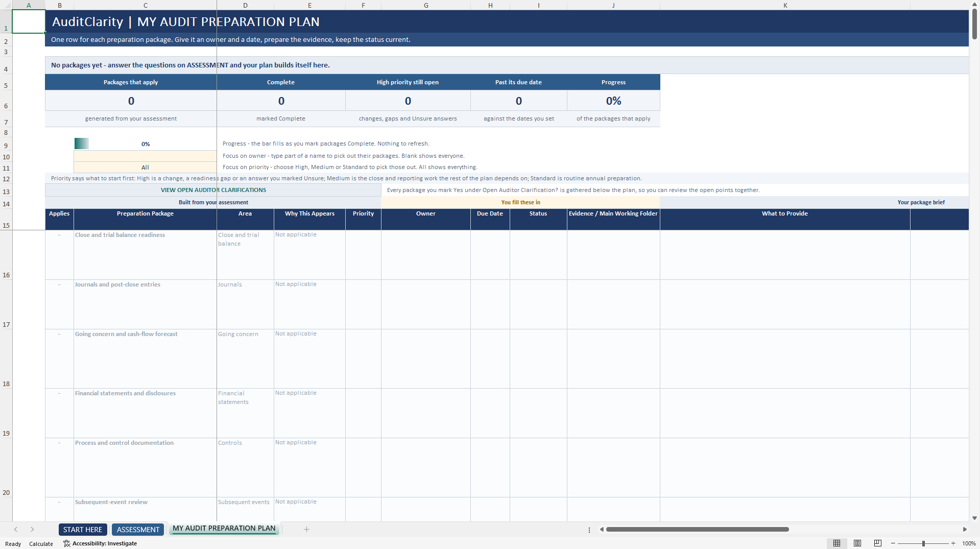Open the ASSESSMENT sheet tab
This screenshot has height=549, width=980.
pos(138,530)
